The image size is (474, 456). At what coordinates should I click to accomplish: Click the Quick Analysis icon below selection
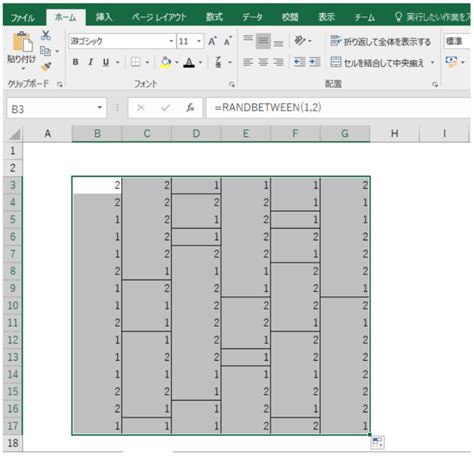377,442
